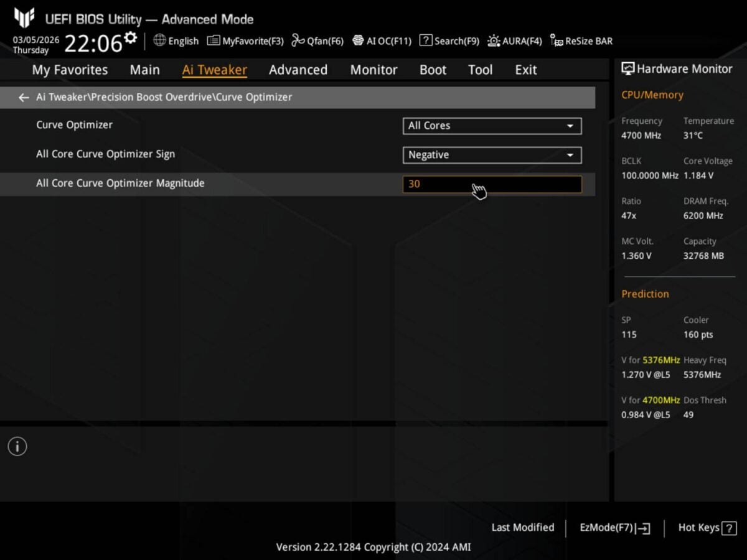Image resolution: width=747 pixels, height=560 pixels.
Task: Click the ASUS TUF logo
Action: (x=24, y=17)
